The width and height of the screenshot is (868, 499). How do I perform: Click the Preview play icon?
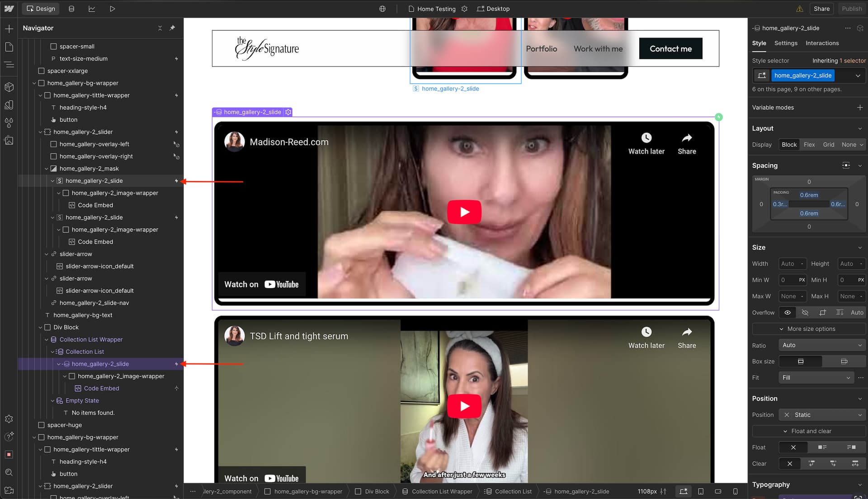[112, 9]
